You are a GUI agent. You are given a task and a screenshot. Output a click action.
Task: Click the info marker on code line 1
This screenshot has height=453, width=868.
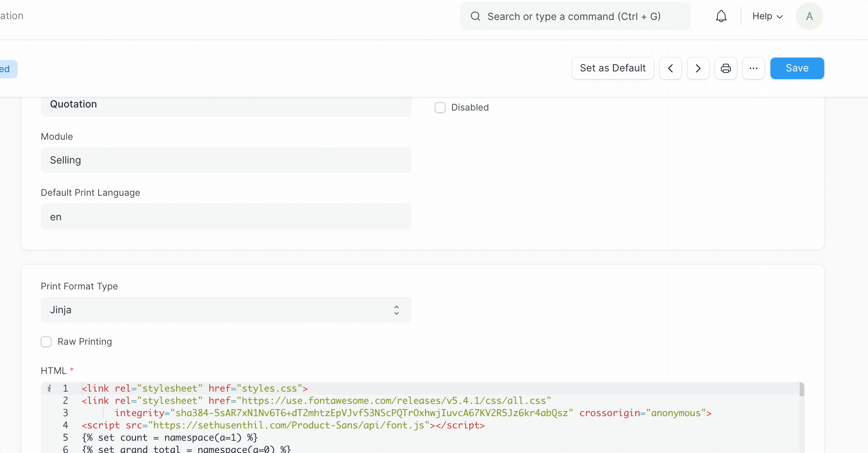49,388
